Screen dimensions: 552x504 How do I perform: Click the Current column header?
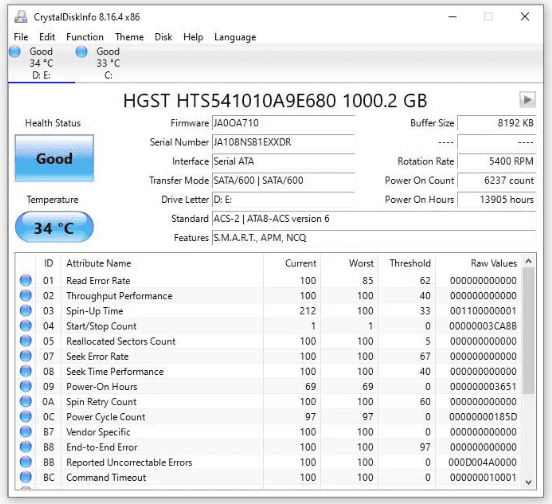292,263
